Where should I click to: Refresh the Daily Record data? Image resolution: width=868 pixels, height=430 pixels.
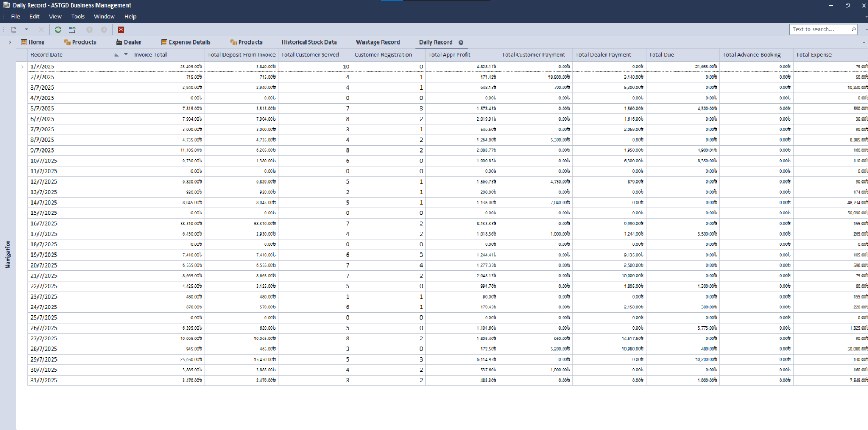[x=58, y=30]
